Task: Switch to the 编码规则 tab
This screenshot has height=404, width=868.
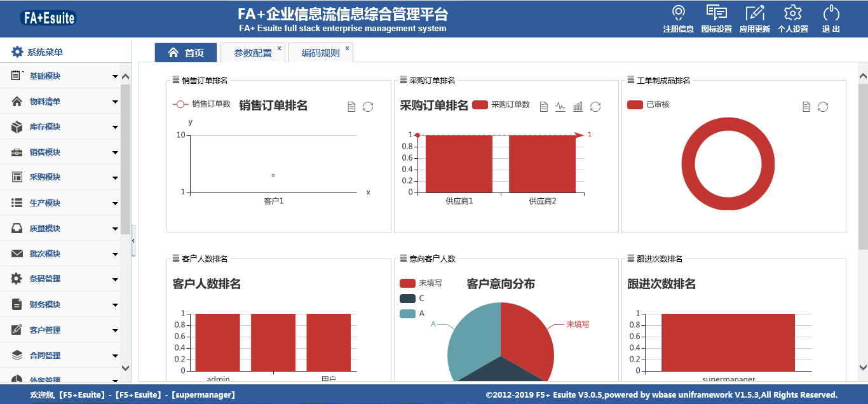Action: 320,53
